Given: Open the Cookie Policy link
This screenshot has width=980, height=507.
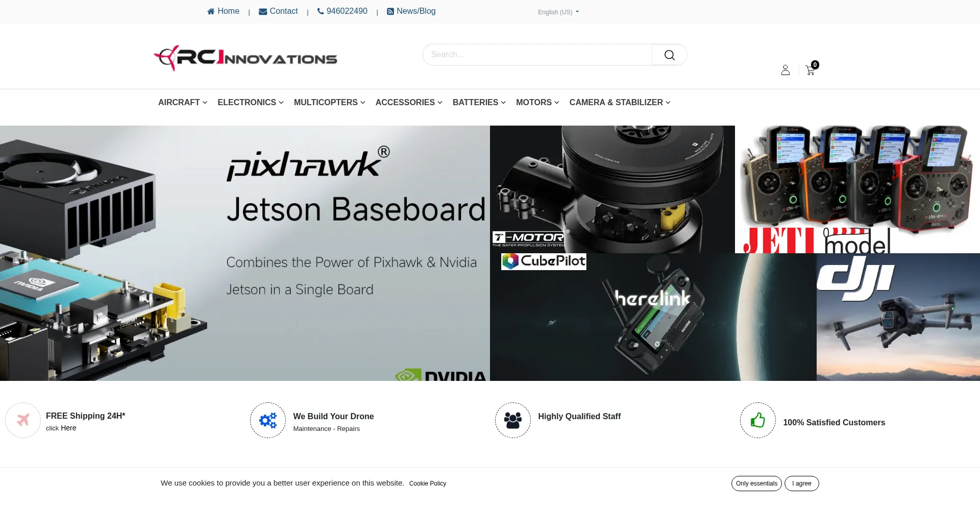Looking at the screenshot, I should (428, 484).
